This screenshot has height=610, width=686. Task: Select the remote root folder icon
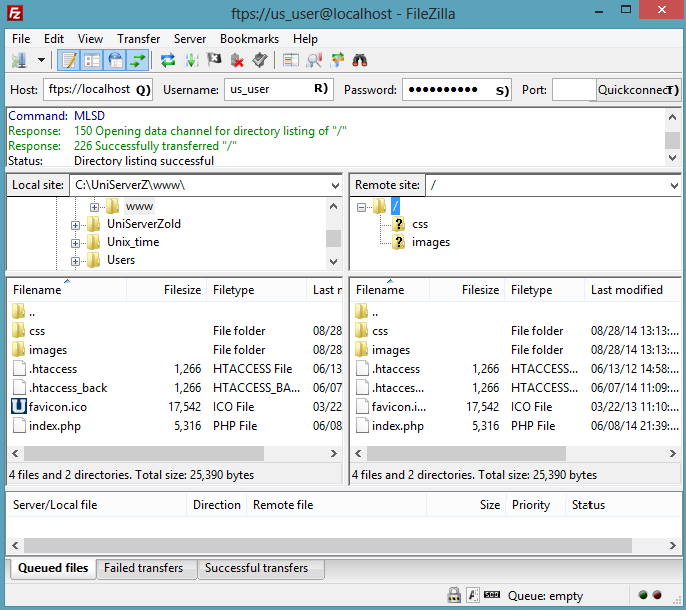[x=379, y=206]
